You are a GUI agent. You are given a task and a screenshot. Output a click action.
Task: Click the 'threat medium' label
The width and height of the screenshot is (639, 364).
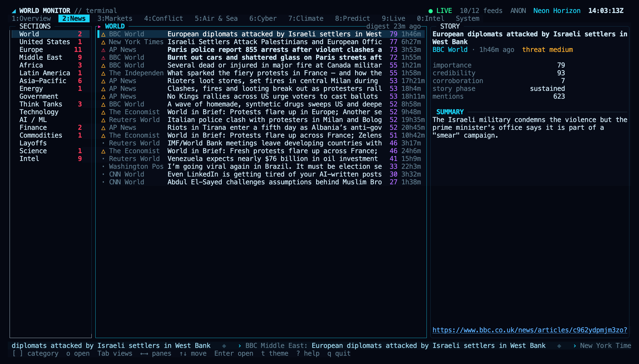point(547,50)
